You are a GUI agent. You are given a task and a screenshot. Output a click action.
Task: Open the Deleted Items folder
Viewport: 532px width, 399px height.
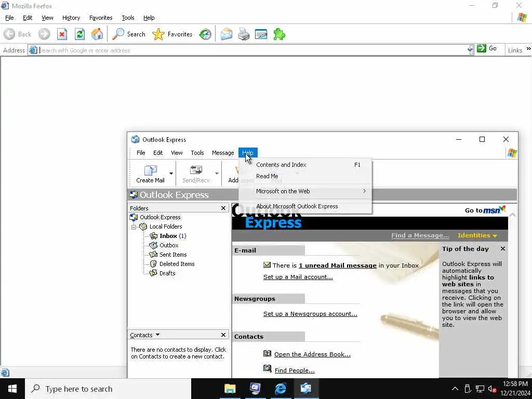pyautogui.click(x=177, y=263)
